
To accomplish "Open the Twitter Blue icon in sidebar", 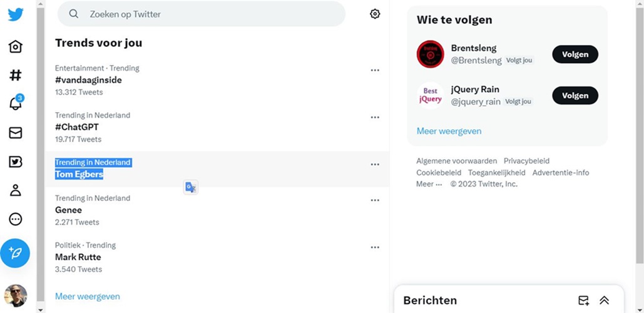I will 16,162.
